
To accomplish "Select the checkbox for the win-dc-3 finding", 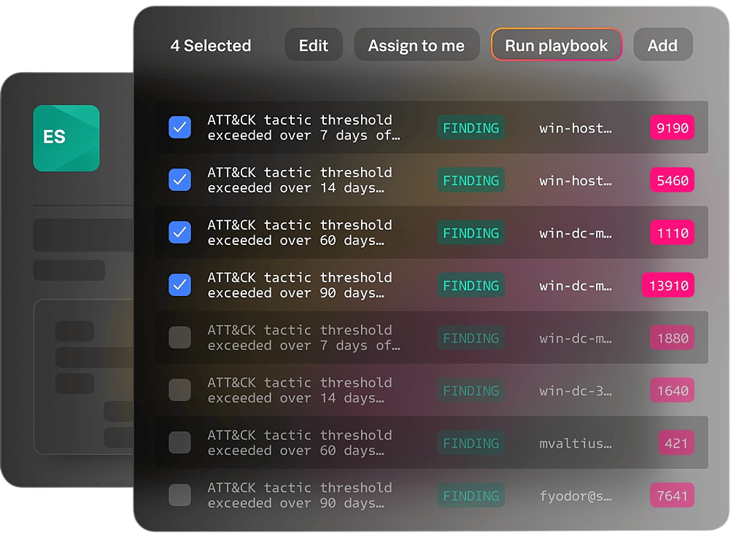I will [x=179, y=390].
